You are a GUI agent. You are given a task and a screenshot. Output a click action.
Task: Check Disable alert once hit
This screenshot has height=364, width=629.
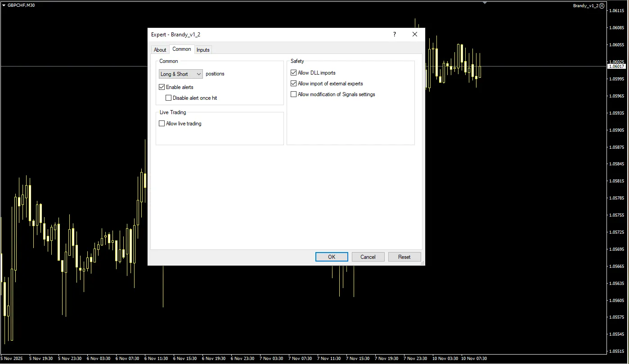tap(169, 98)
